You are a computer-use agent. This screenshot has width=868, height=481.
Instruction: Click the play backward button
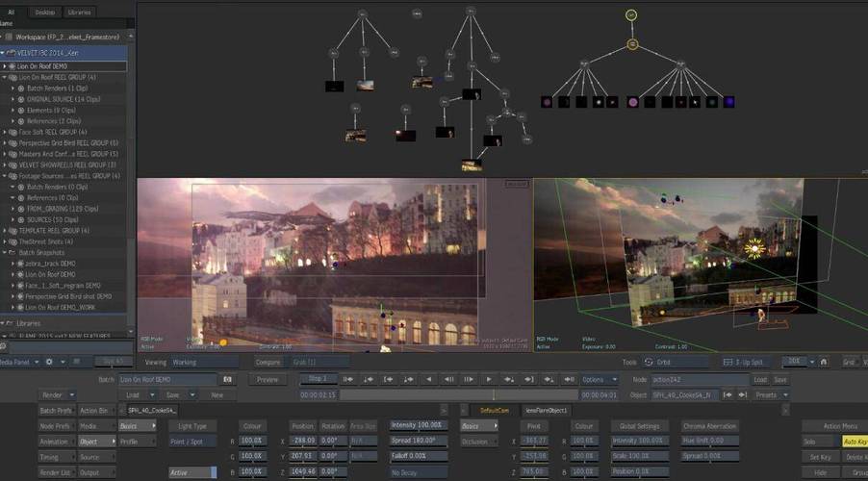tap(428, 380)
